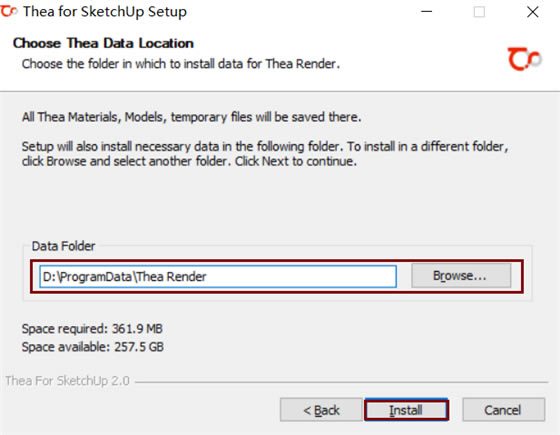
Task: Click the window title 'Thea for SketchUp Setup'
Action: tap(105, 12)
